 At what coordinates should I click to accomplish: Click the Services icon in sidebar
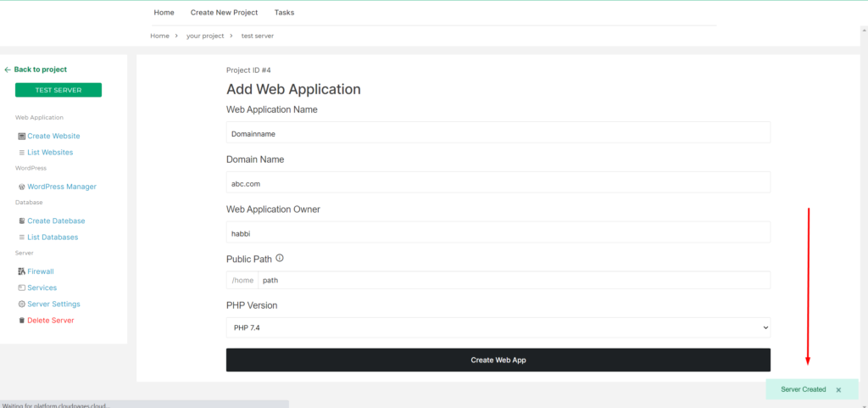tap(21, 288)
